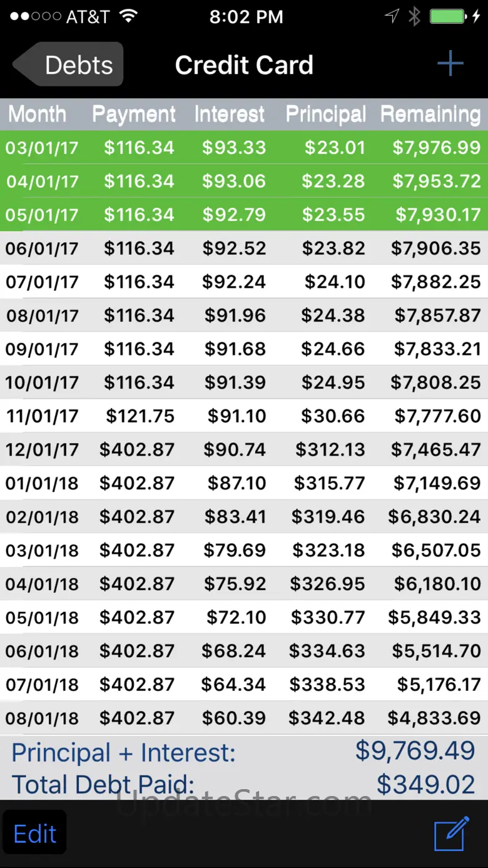This screenshot has width=488, height=868.
Task: Tap the compose note icon
Action: [451, 833]
